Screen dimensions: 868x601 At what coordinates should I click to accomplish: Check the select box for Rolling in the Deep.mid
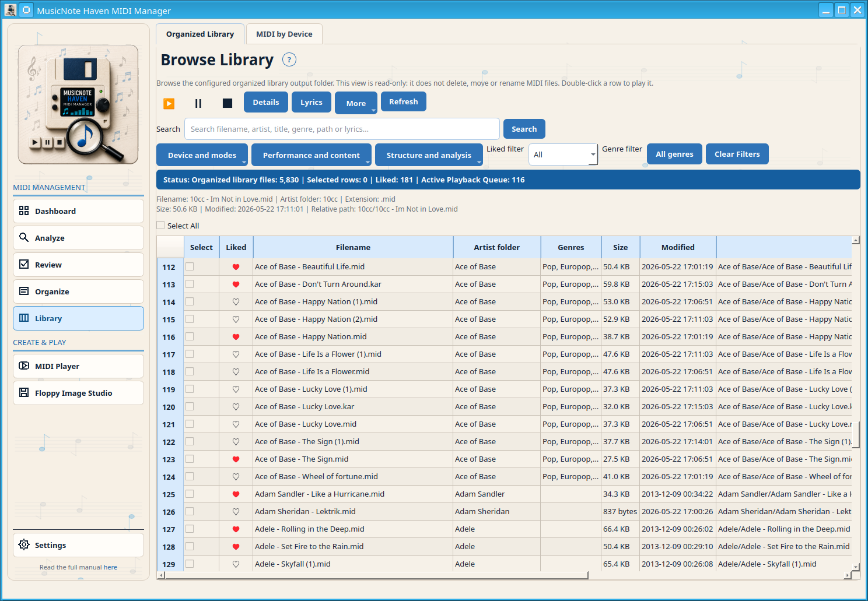point(190,529)
